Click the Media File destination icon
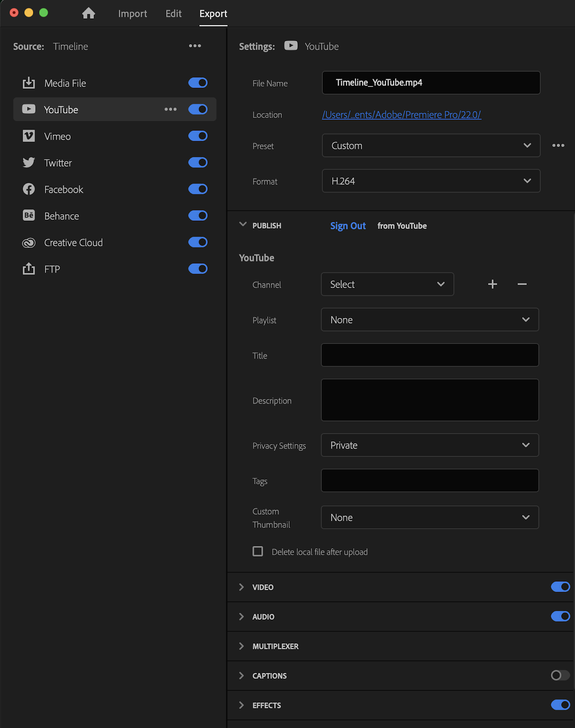575x728 pixels. coord(29,83)
